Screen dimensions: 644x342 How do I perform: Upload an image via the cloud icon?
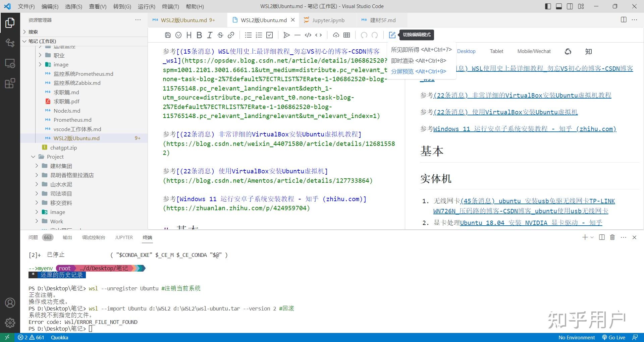click(x=336, y=35)
